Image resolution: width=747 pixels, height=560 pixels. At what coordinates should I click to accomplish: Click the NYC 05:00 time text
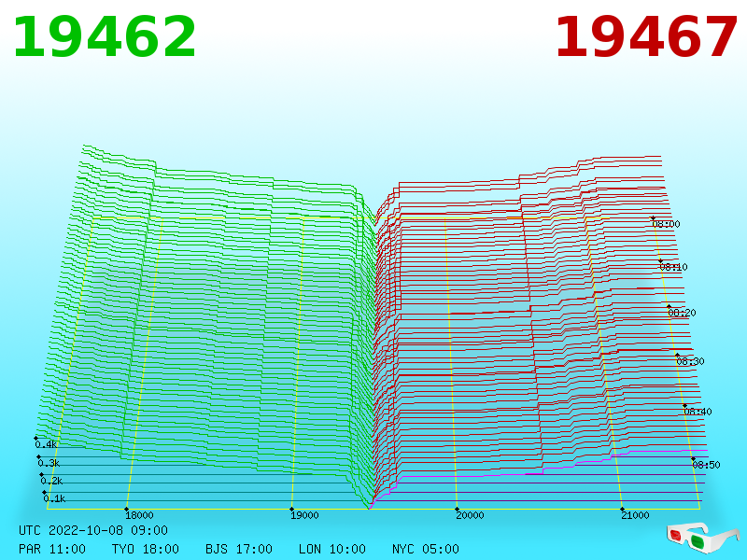tap(426, 549)
